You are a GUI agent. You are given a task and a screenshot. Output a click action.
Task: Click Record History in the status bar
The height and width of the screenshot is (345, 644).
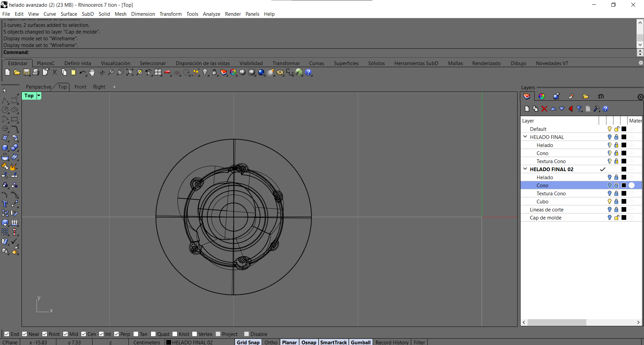click(392, 342)
